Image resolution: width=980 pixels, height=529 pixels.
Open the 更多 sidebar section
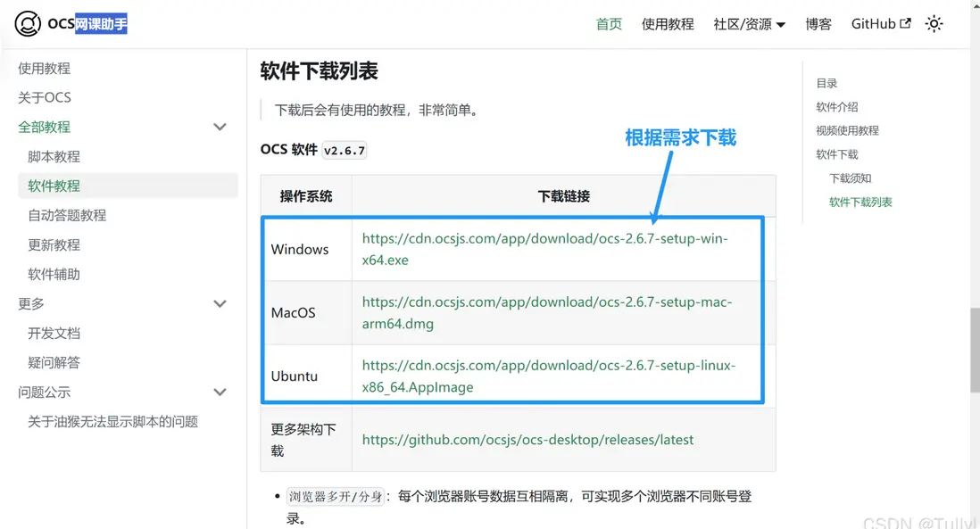(31, 303)
